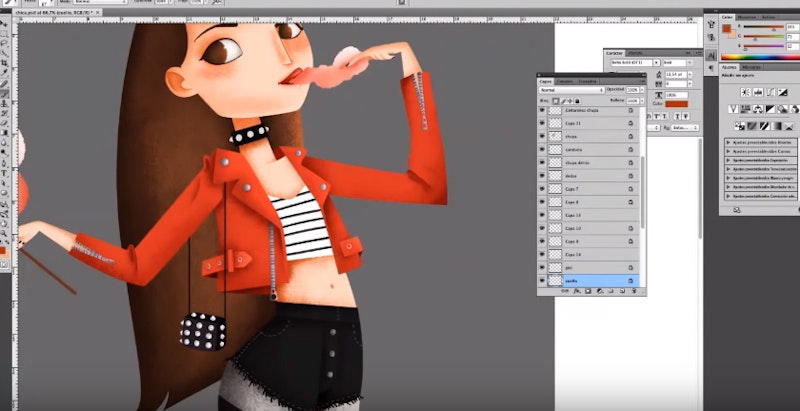Screen dimensions: 800x411
Task: Expand the first adjustment presets entry
Action: pos(727,143)
